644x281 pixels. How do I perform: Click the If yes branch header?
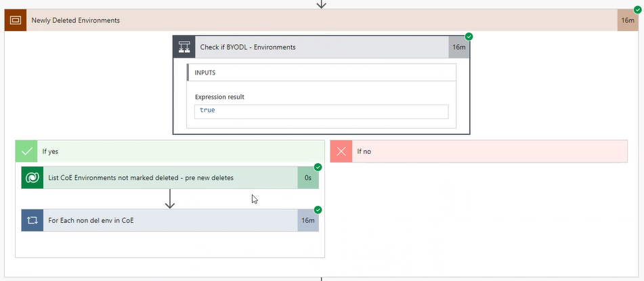[170, 151]
